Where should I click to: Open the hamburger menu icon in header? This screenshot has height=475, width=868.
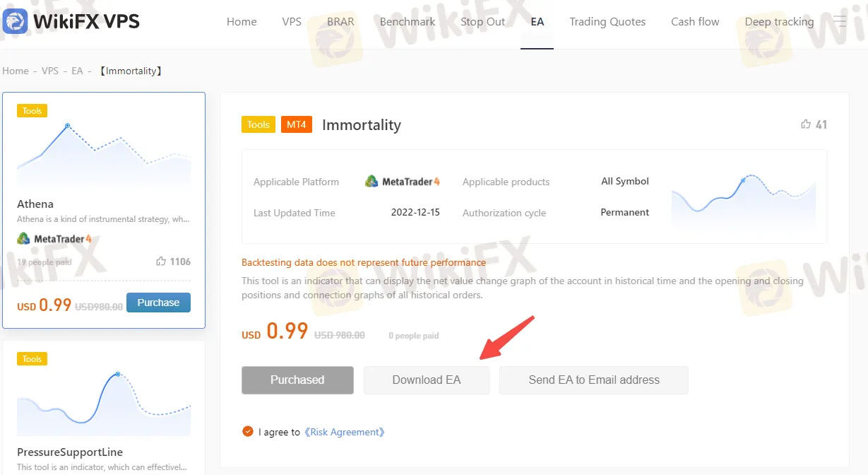(840, 21)
